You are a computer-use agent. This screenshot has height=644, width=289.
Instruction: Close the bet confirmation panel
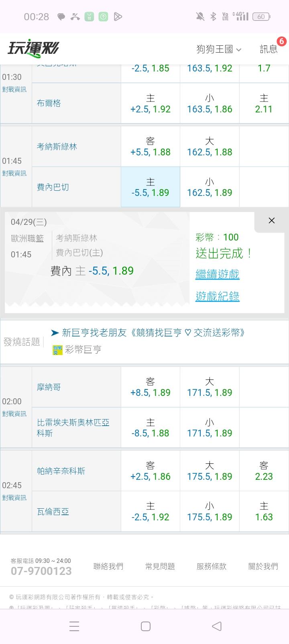[271, 220]
